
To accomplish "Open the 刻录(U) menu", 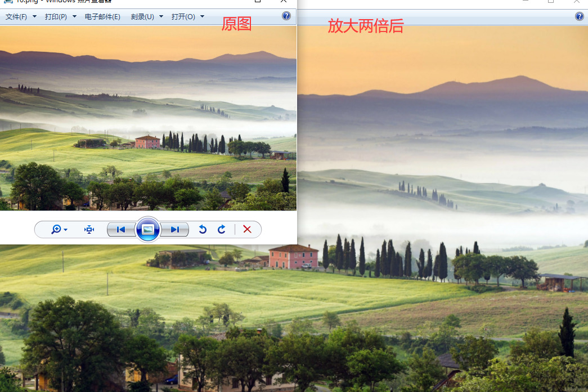I will (142, 16).
